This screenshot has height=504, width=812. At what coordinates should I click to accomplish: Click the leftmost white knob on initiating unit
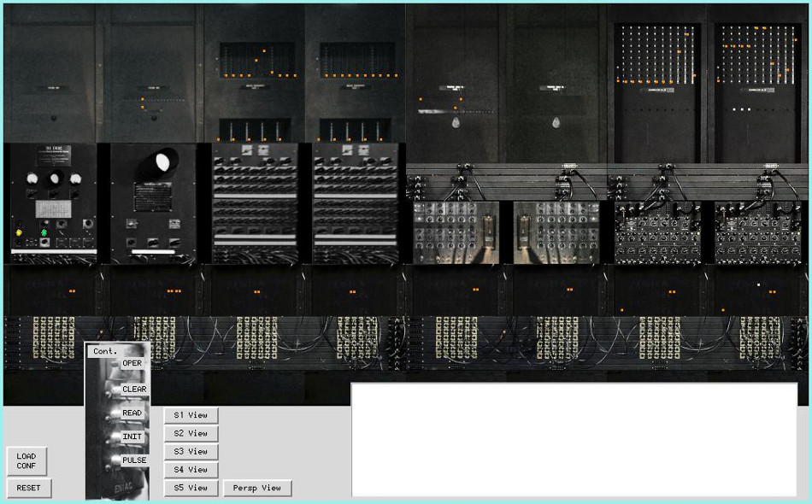32,179
